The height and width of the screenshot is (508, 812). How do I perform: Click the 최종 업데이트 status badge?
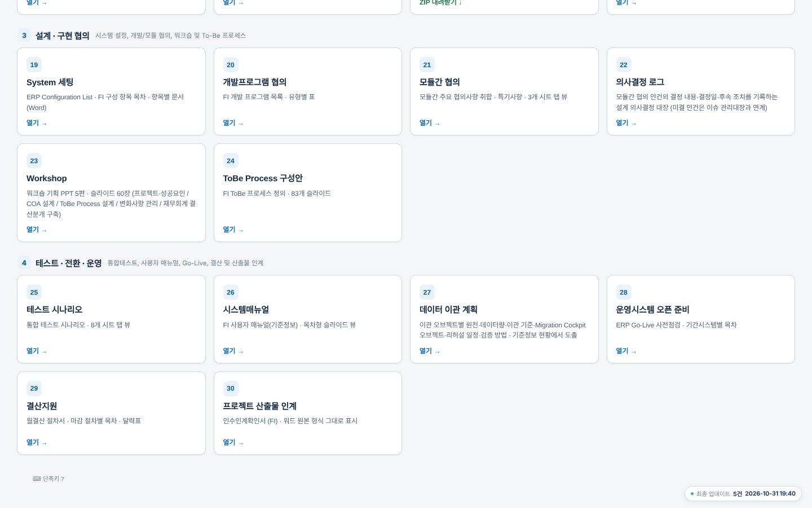743,494
